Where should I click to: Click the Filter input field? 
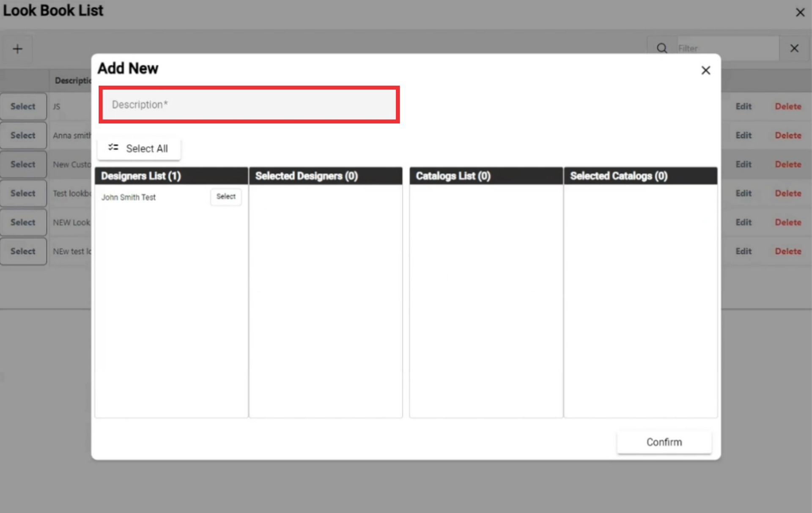727,49
